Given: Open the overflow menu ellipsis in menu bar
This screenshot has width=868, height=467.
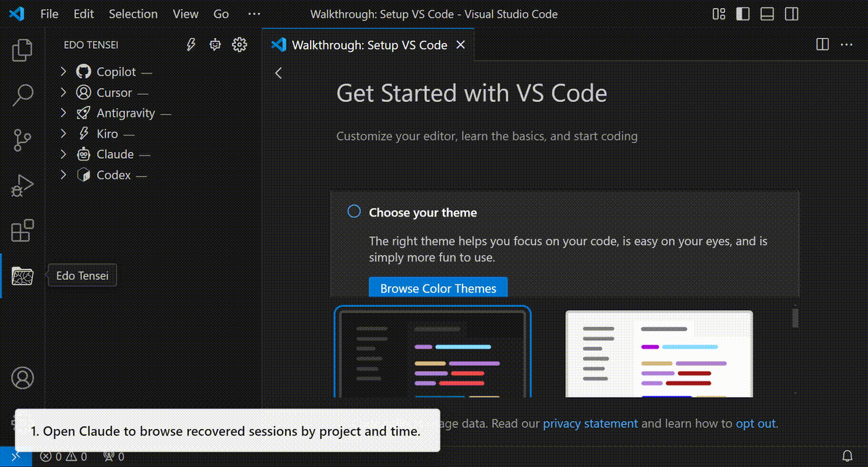Looking at the screenshot, I should click(254, 14).
